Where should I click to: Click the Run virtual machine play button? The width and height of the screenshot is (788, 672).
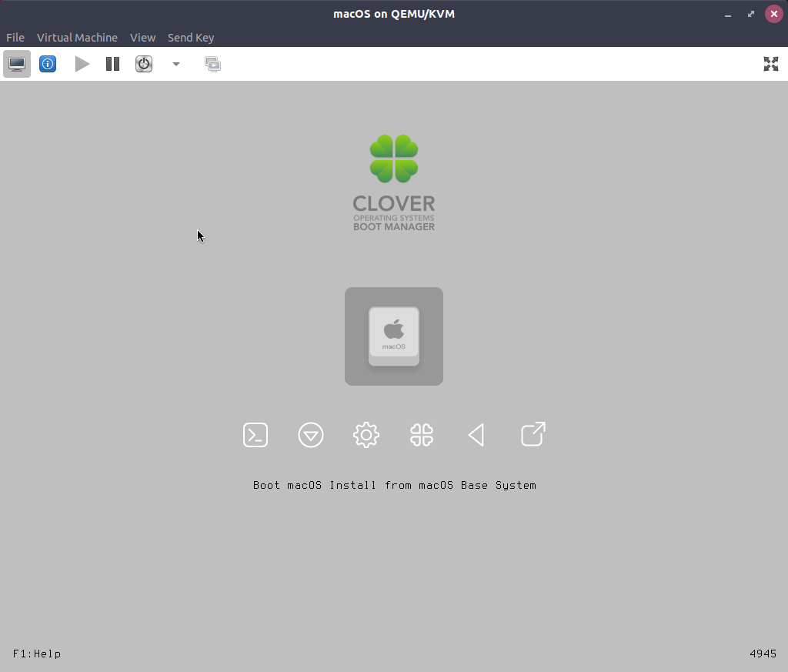click(x=82, y=64)
